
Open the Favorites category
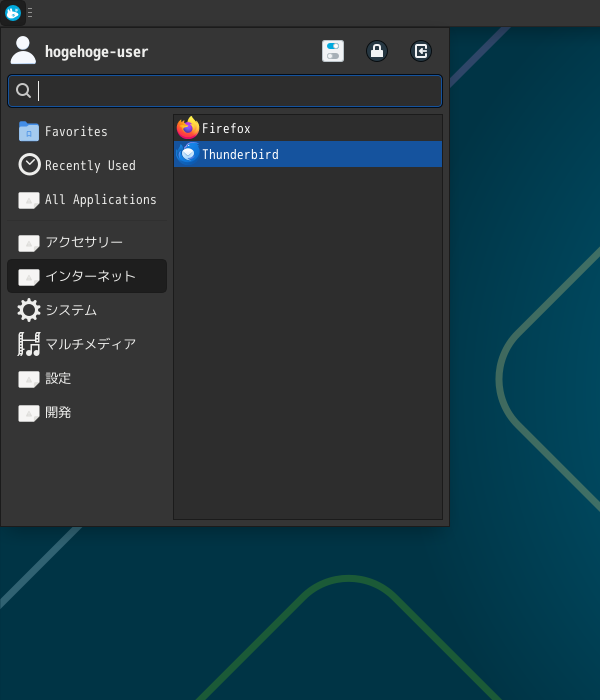click(x=87, y=132)
